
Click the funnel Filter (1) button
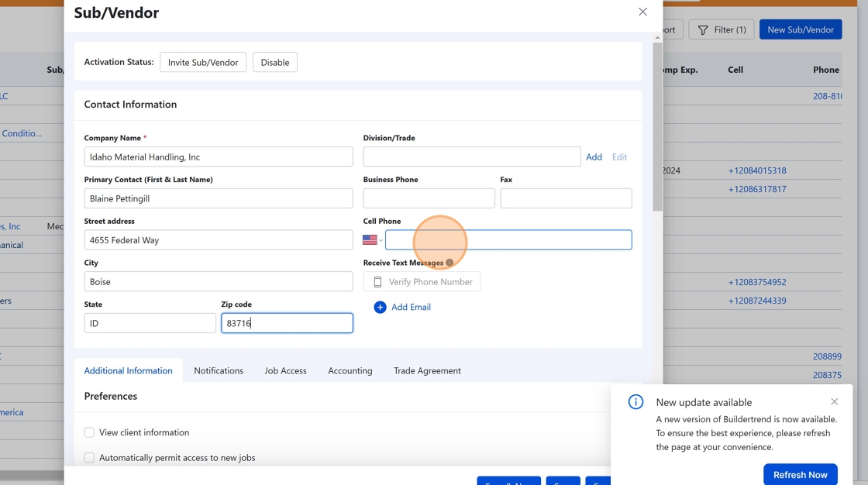coord(721,29)
